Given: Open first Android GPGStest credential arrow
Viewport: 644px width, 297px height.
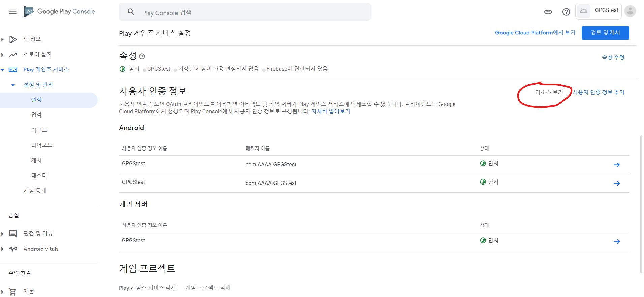Looking at the screenshot, I should tap(616, 165).
